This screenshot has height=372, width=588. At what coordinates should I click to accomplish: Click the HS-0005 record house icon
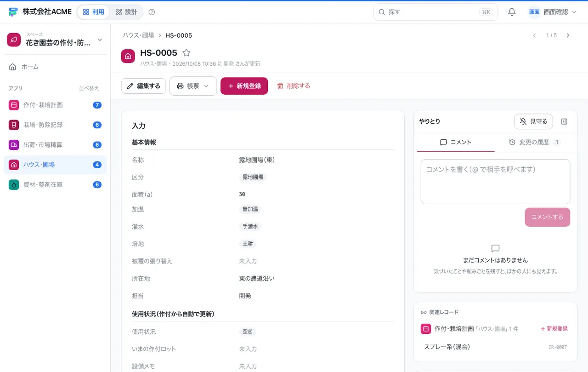[x=128, y=56]
